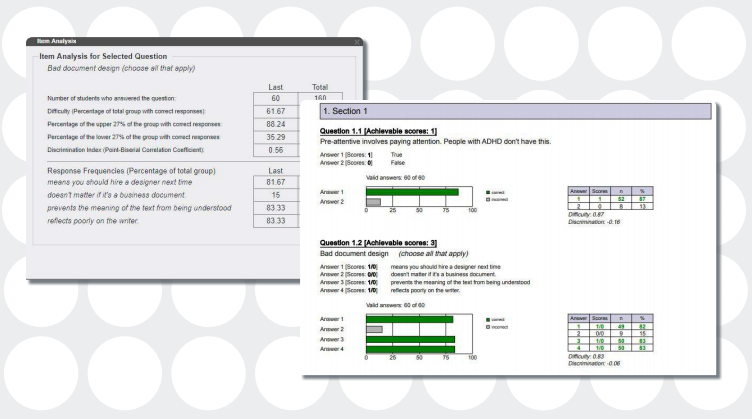Click answer option 'False' under Question 1.1
The width and height of the screenshot is (752, 419).
point(398,163)
